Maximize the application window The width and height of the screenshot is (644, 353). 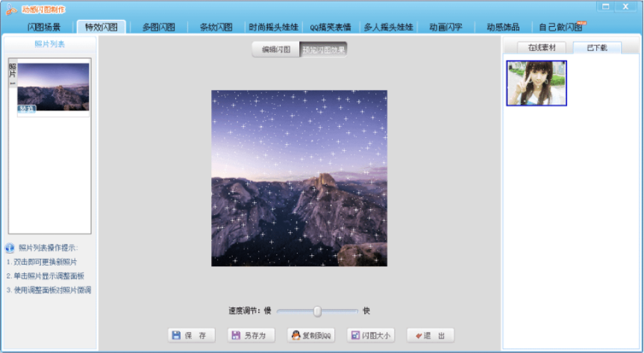coord(605,7)
